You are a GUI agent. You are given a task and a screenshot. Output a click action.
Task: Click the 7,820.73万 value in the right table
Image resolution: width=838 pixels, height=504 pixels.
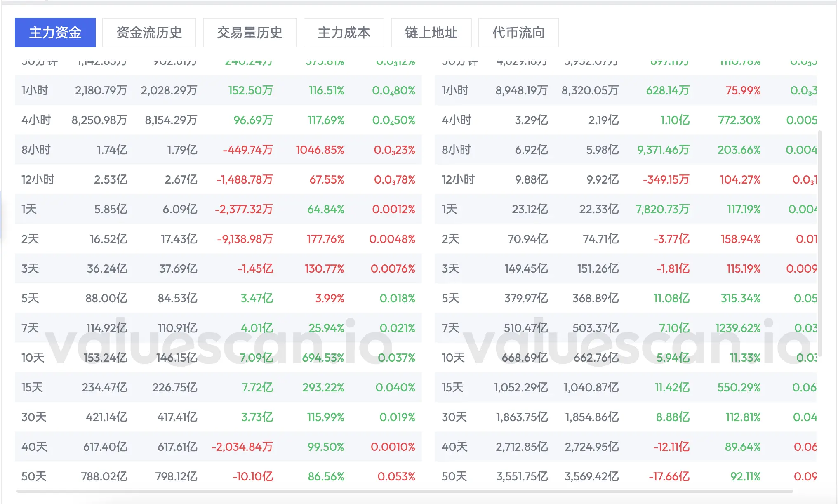coord(662,209)
